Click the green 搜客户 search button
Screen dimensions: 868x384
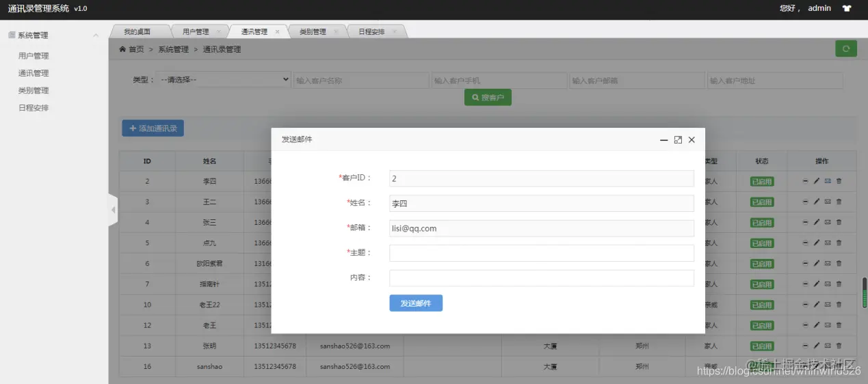(488, 98)
